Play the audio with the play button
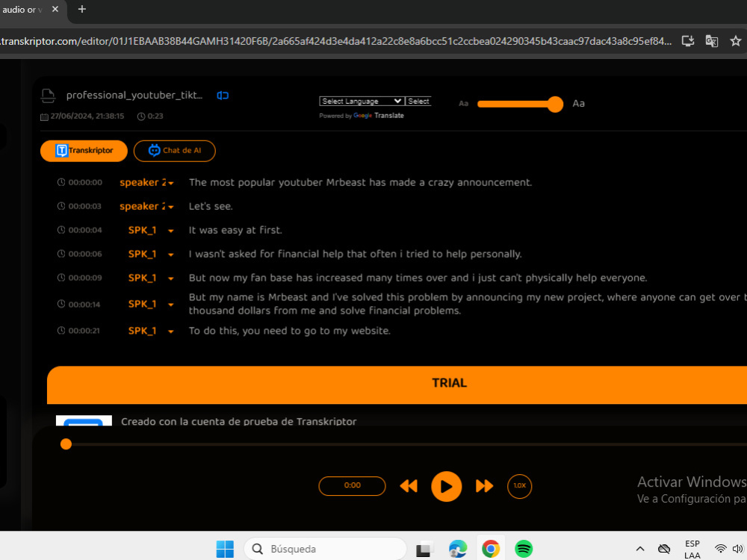Screen dimensions: 747x560 (447, 486)
